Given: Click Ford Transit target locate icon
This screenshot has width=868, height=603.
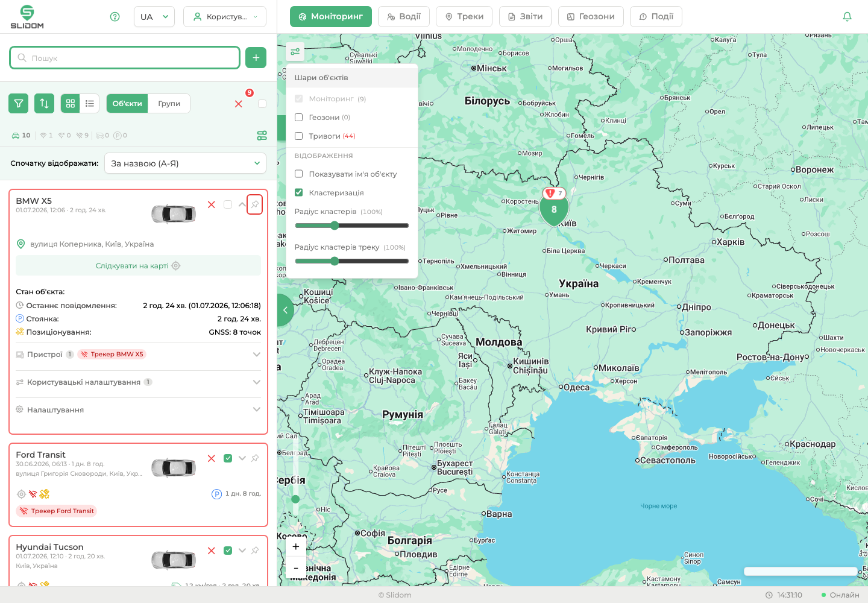Looking at the screenshot, I should tap(21, 494).
